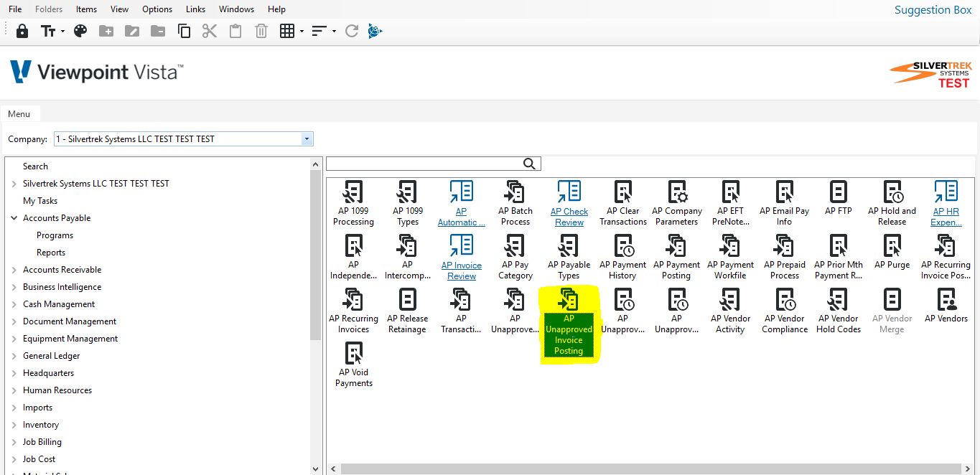Open AP Void Payments
Image resolution: width=980 pixels, height=475 pixels.
[x=353, y=365]
